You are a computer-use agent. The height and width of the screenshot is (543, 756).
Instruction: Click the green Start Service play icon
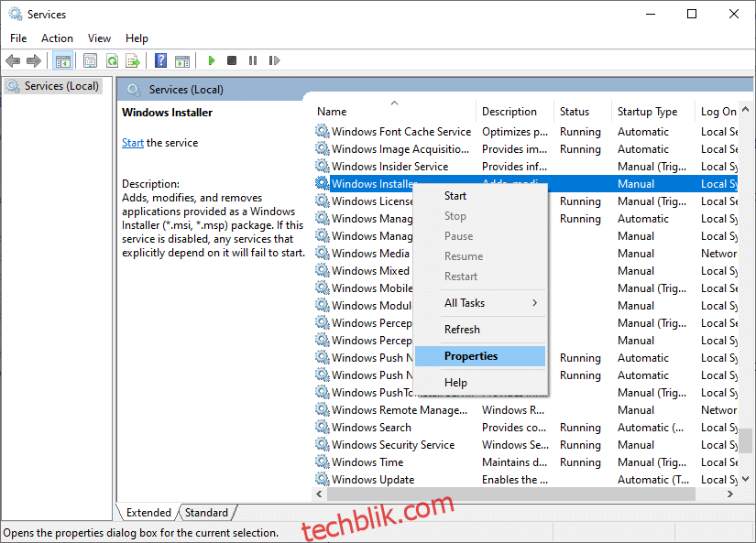211,60
